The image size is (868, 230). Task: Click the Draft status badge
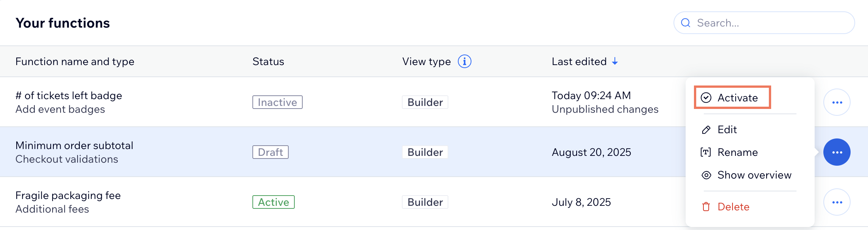270,152
